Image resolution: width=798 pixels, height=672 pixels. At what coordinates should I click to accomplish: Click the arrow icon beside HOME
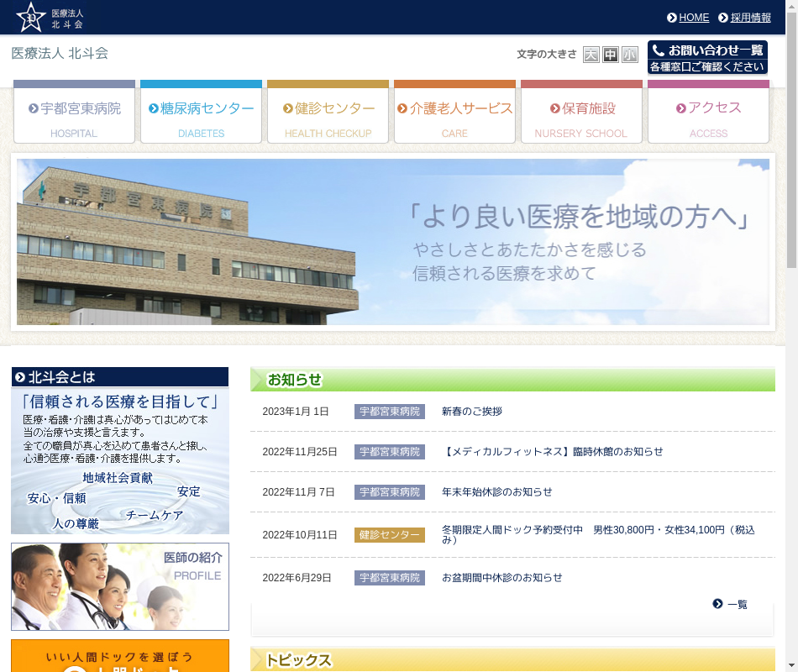pyautogui.click(x=672, y=18)
